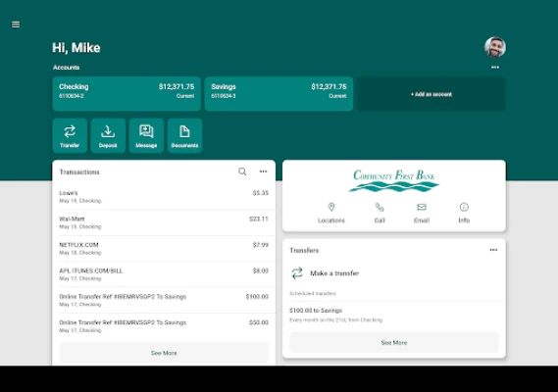558x392 pixels.
Task: Click See More under Transfers
Action: pyautogui.click(x=394, y=343)
